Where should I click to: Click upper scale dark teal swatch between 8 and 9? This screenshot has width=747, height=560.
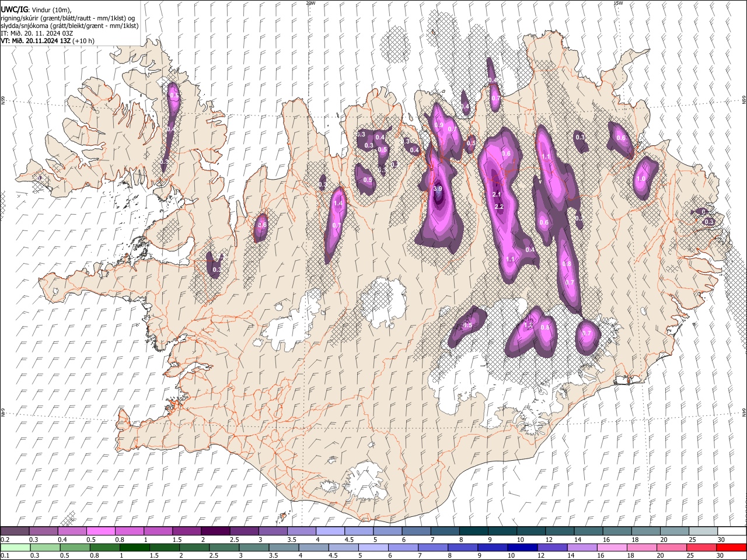(x=473, y=531)
